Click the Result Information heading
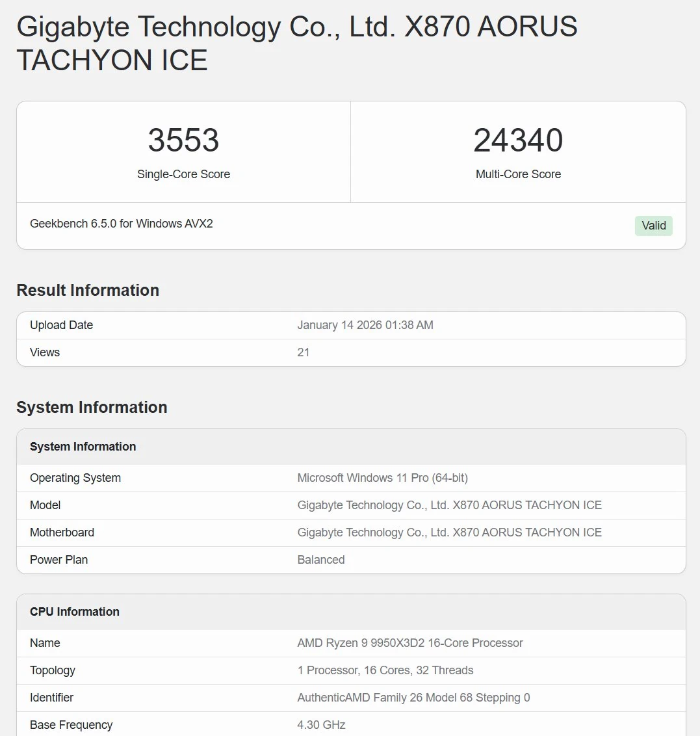Image resolution: width=700 pixels, height=736 pixels. 88,290
